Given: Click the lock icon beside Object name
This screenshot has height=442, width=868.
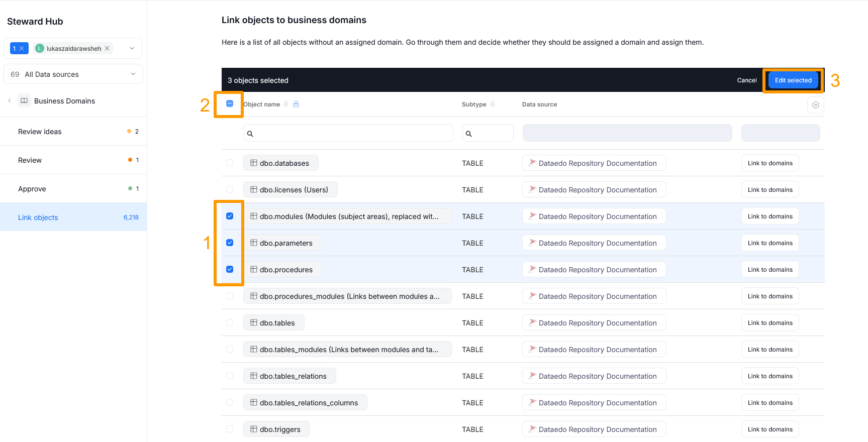Looking at the screenshot, I should 296,104.
